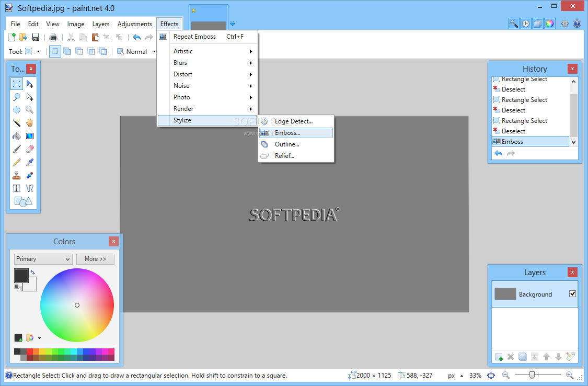Screen dimensions: 588x386
Task: Select the Recolor tool
Action: click(30, 176)
